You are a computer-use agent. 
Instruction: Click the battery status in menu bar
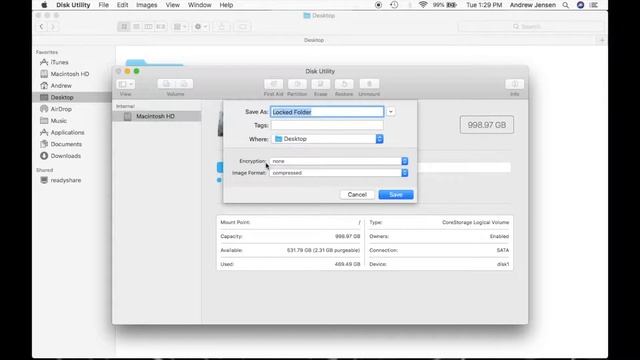point(445,5)
